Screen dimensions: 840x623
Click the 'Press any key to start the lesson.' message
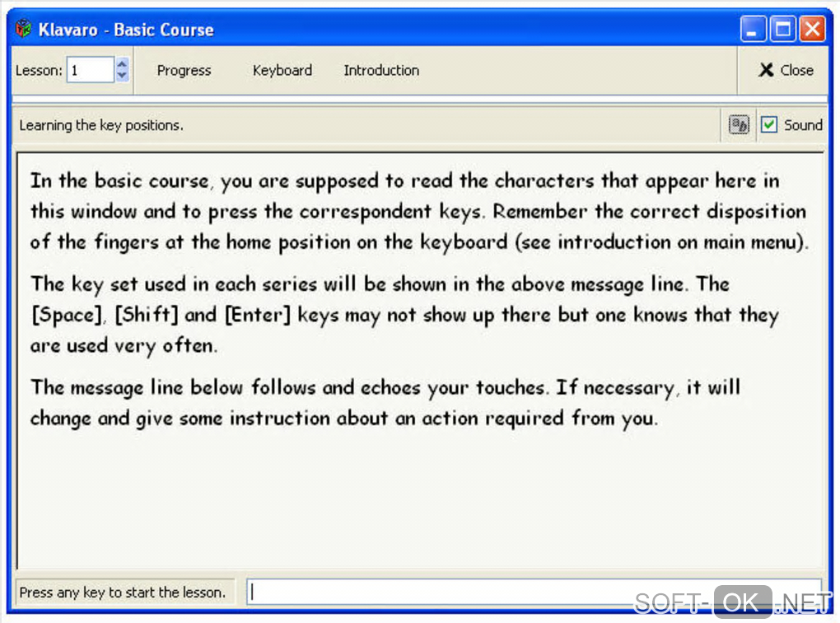pyautogui.click(x=122, y=593)
